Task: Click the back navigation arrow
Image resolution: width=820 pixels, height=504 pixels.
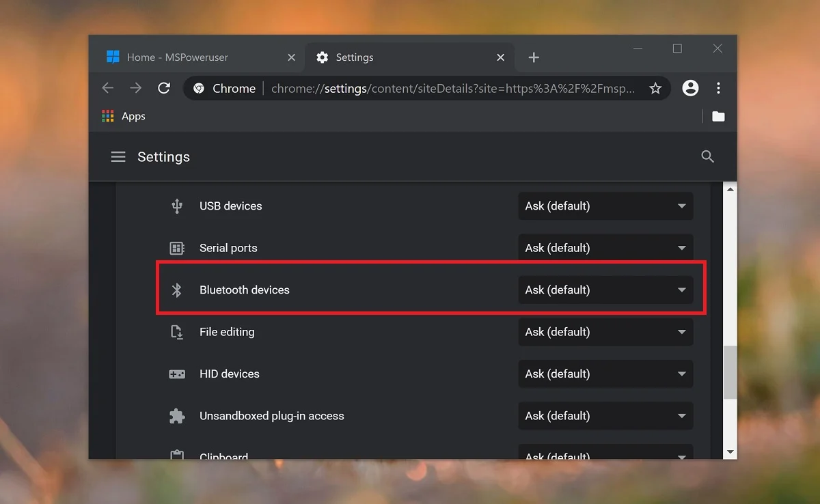Action: (x=108, y=88)
